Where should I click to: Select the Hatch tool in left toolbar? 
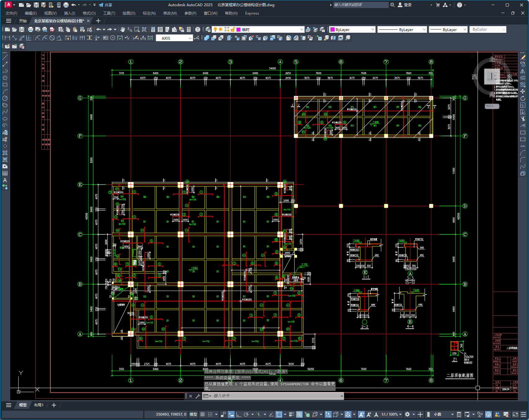pos(5,153)
